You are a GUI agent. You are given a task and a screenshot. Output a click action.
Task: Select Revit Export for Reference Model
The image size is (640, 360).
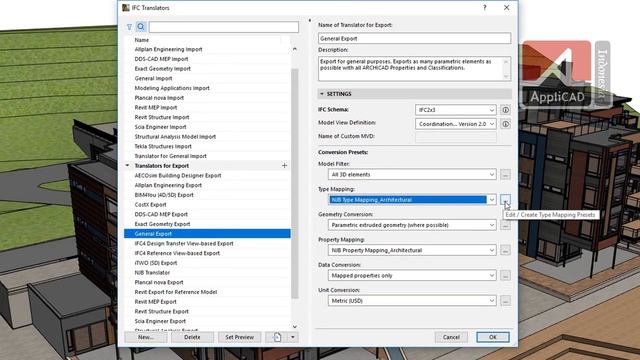point(207,292)
